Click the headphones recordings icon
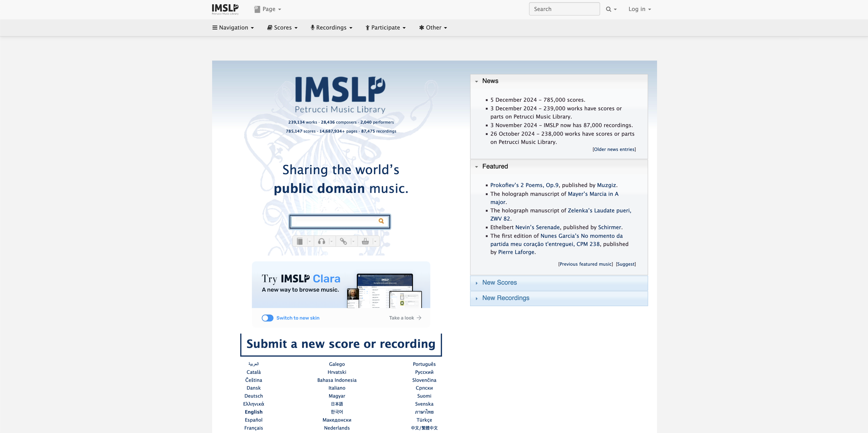868x433 pixels. pos(322,241)
